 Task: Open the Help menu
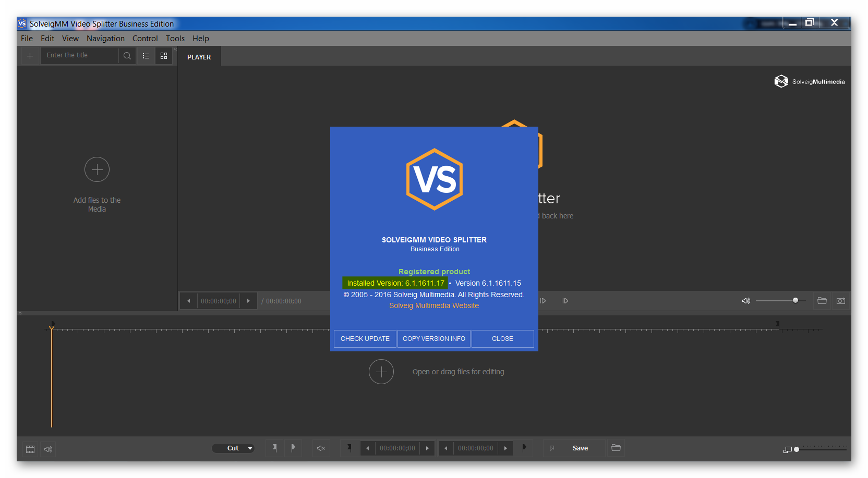coord(201,38)
